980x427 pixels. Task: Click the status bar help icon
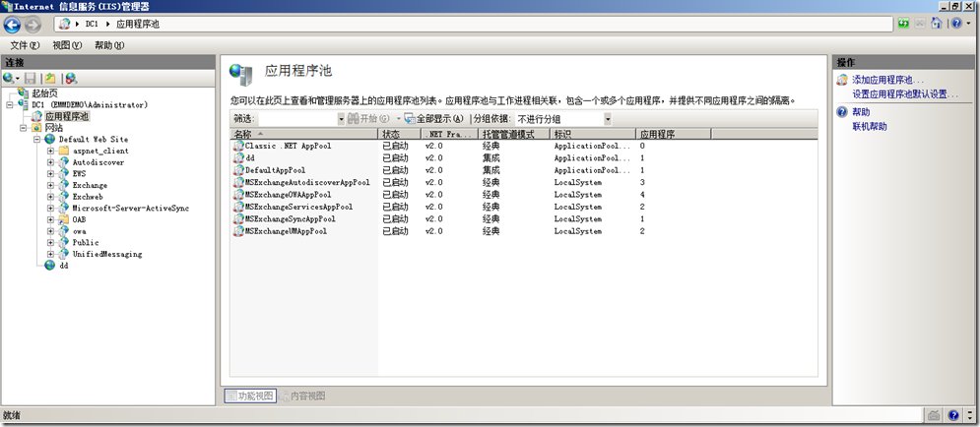click(953, 415)
